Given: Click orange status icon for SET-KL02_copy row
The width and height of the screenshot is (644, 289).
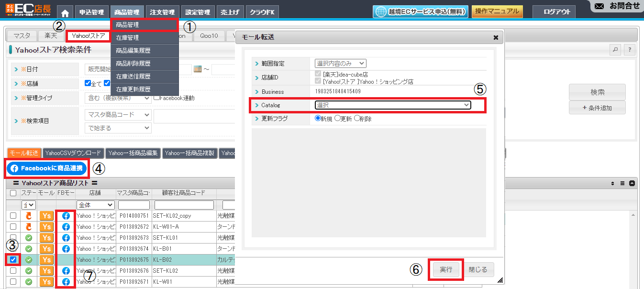Looking at the screenshot, I should pos(29,216).
